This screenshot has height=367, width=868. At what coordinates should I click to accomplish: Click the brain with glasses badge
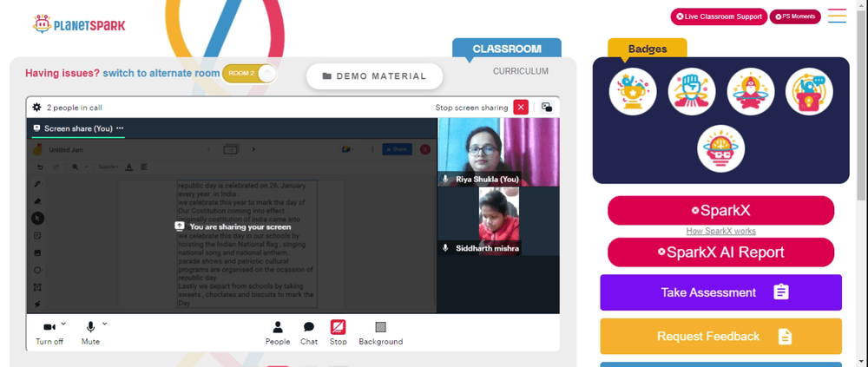tap(720, 148)
